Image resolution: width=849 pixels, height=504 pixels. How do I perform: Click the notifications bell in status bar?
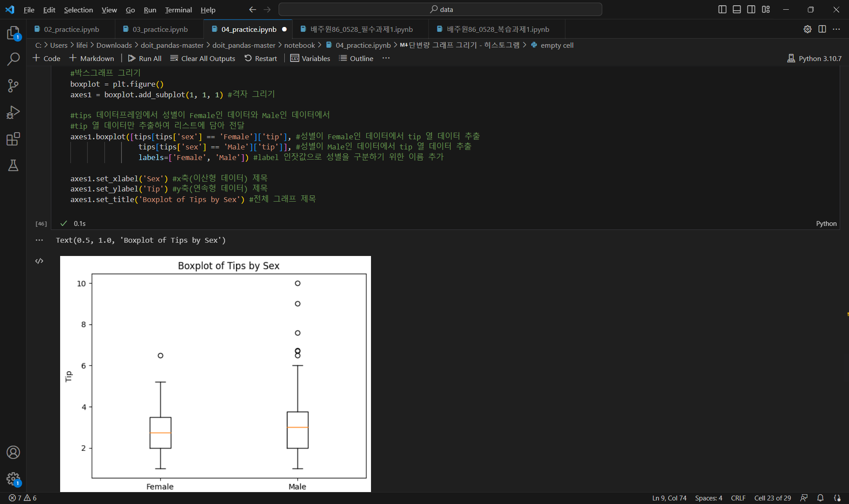click(x=820, y=498)
